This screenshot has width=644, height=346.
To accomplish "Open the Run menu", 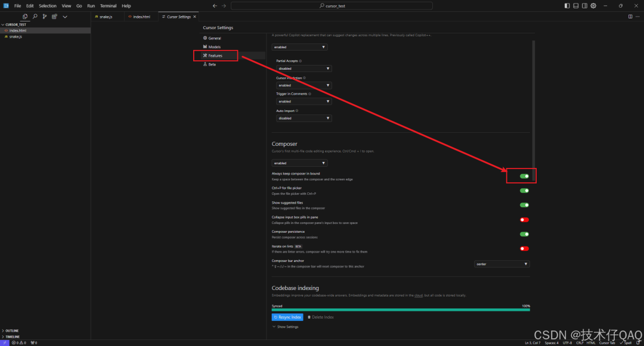I will 91,6.
